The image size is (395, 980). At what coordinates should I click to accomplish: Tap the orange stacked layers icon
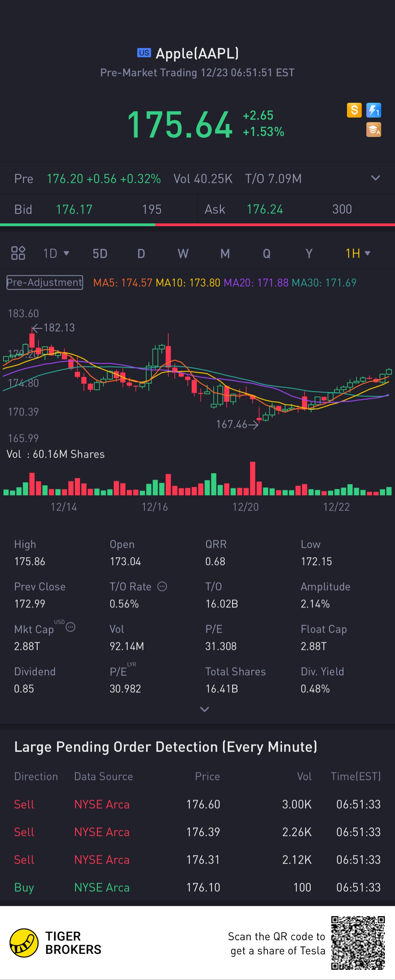(373, 130)
